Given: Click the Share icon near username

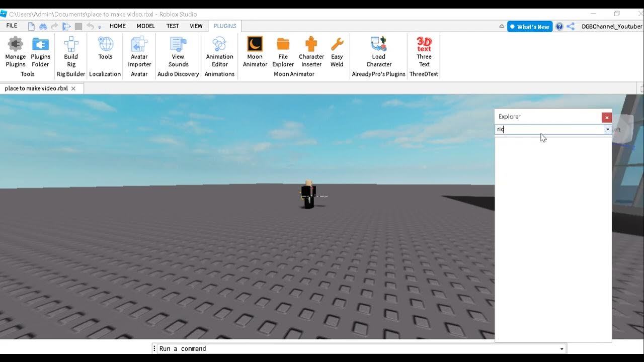Looking at the screenshot, I should pos(571,27).
